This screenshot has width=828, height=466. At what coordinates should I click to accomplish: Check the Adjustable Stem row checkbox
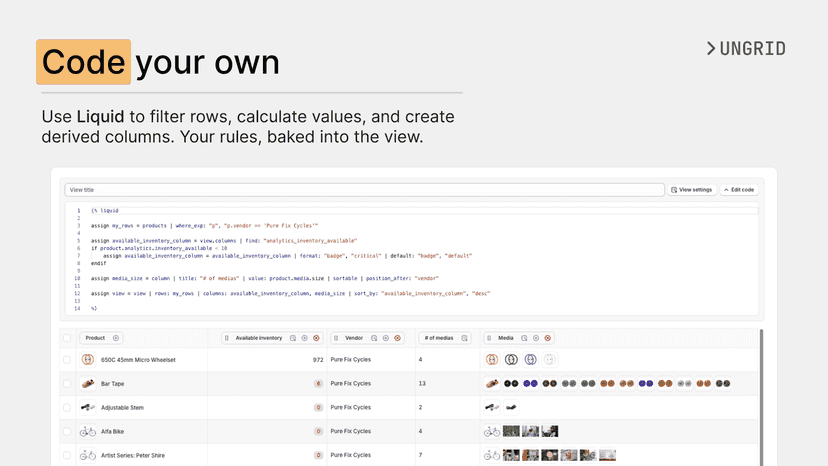click(67, 407)
